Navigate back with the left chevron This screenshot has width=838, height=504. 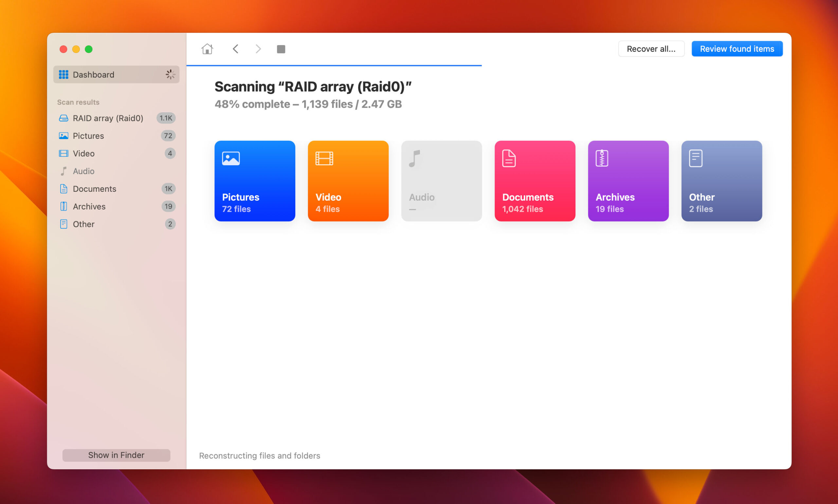(235, 49)
